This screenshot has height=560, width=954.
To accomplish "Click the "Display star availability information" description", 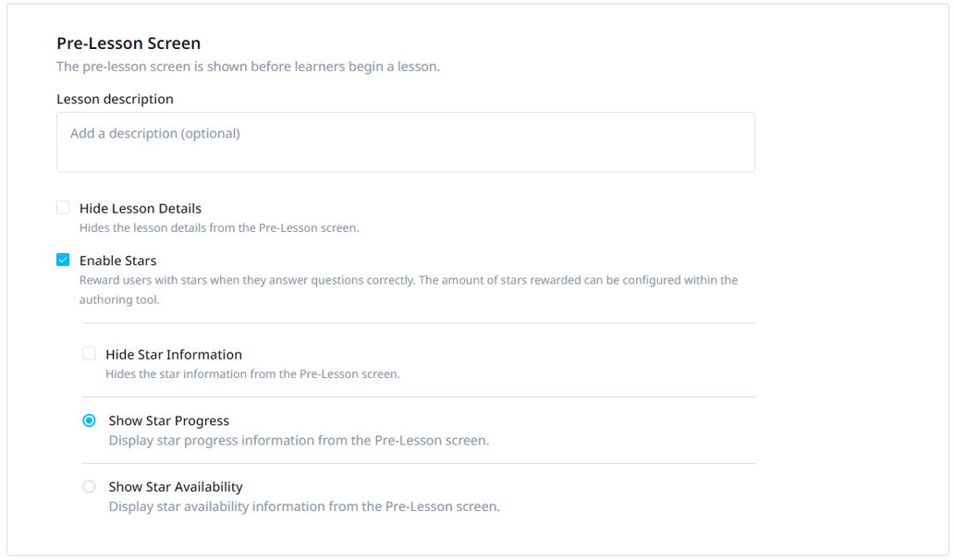I will (304, 506).
